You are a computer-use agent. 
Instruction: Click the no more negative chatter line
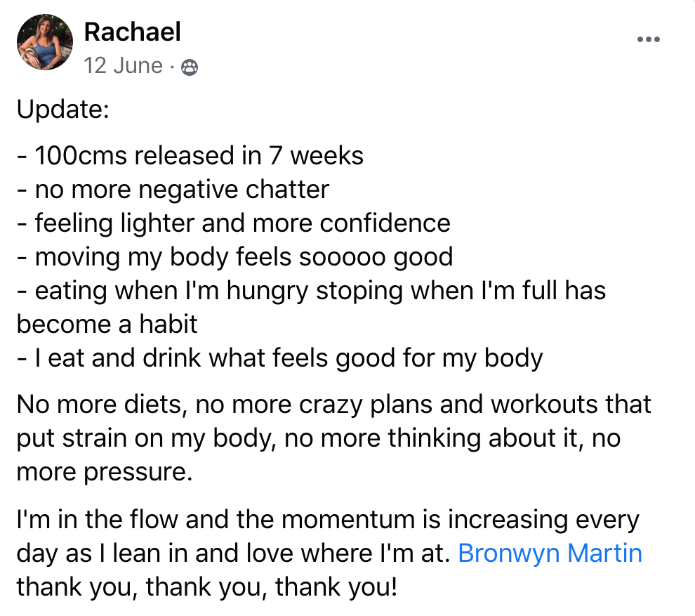[x=173, y=190]
